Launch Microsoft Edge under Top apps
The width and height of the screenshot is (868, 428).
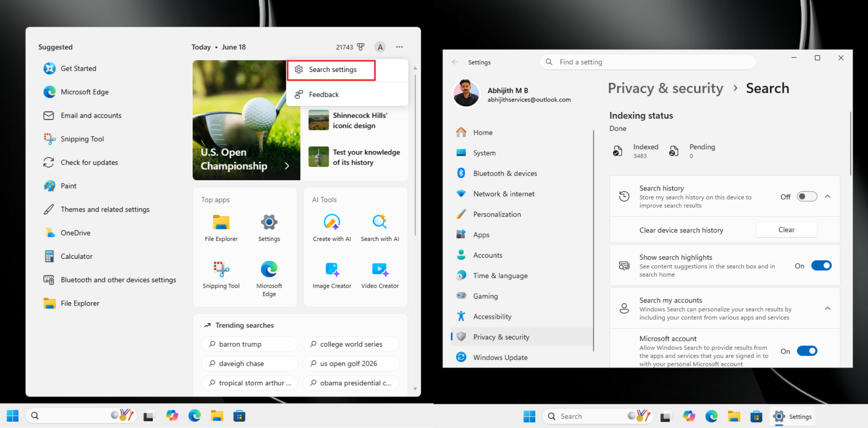tap(269, 279)
